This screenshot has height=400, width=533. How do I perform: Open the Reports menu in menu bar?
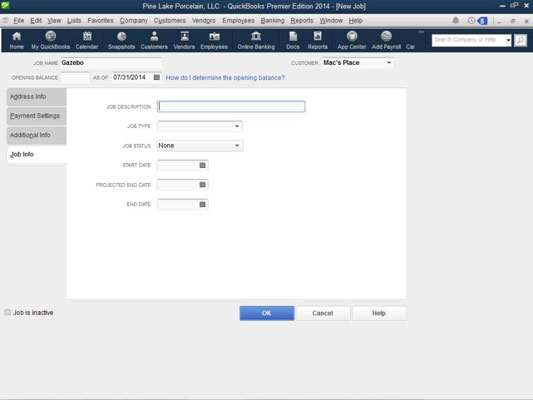click(302, 20)
